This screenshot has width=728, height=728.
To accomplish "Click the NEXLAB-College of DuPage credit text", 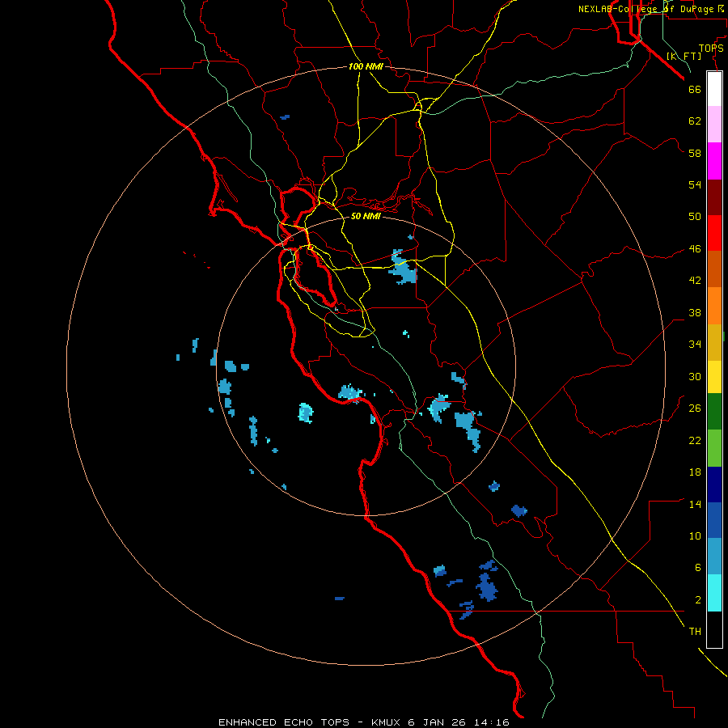I will coord(651,9).
